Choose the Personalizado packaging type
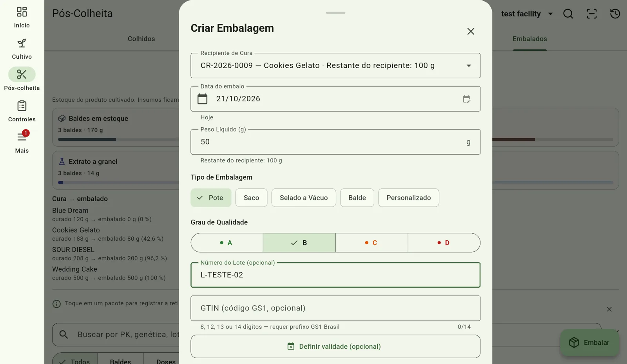Screen dimensions: 627x364 (x=408, y=198)
